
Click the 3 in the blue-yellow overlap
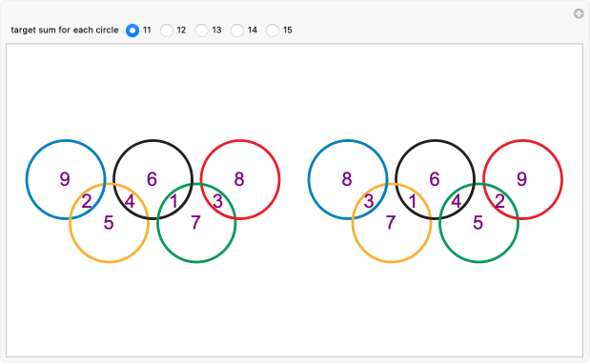[369, 201]
